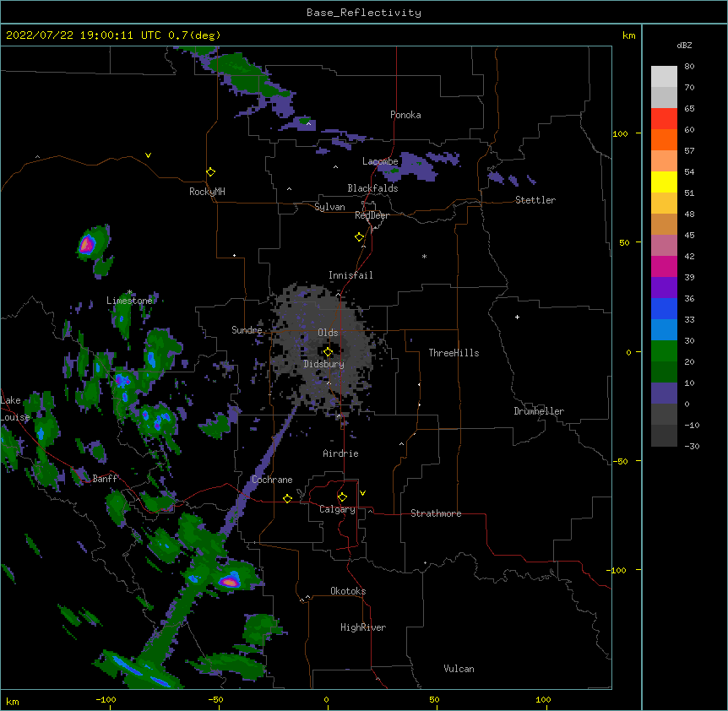
Task: Click the asterisk marker above Limestone label
Action: coord(130,292)
